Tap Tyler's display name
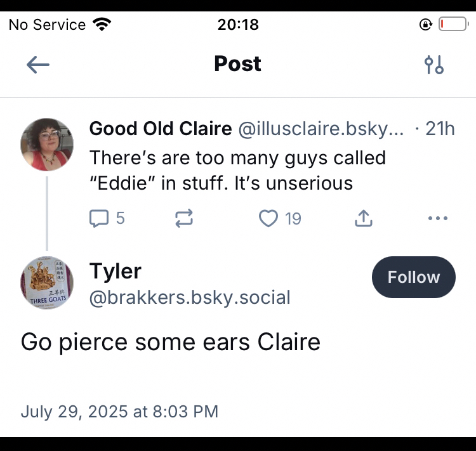The height and width of the screenshot is (451, 476). 116,271
